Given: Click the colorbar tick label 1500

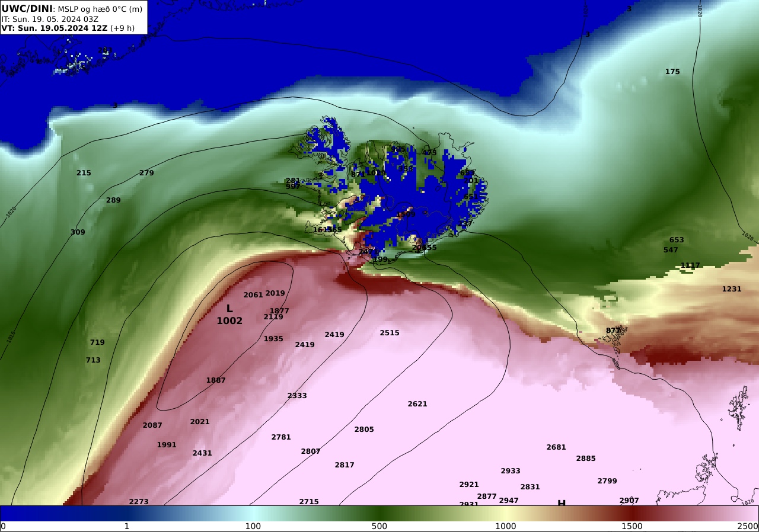Looking at the screenshot, I should tap(632, 526).
